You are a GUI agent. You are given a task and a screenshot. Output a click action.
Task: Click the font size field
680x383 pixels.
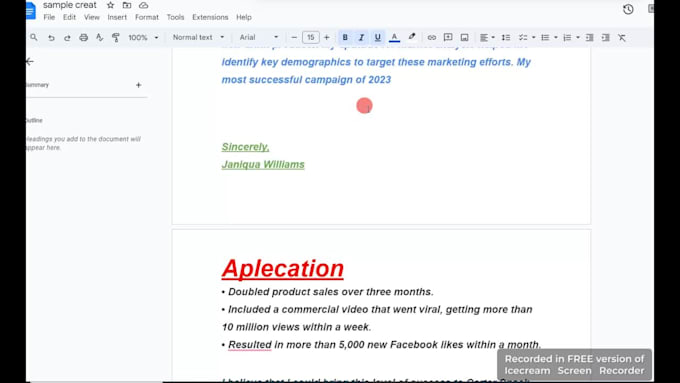(311, 37)
